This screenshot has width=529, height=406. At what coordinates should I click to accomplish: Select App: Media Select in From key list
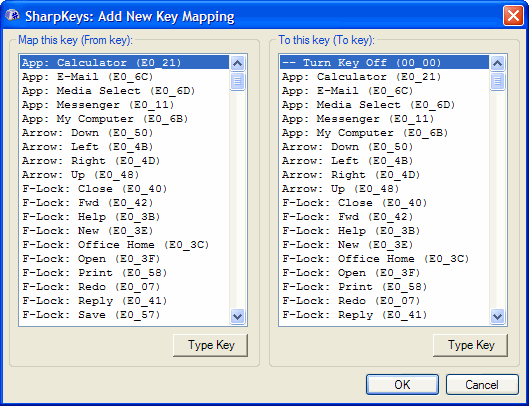(x=124, y=91)
